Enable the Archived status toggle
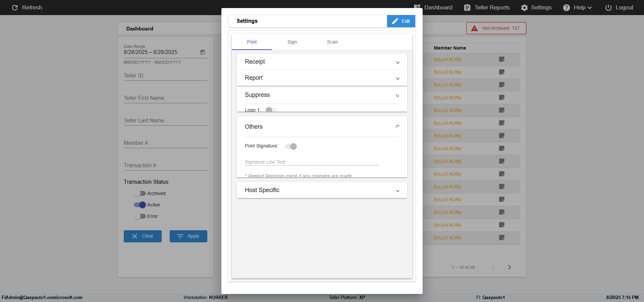 point(140,193)
